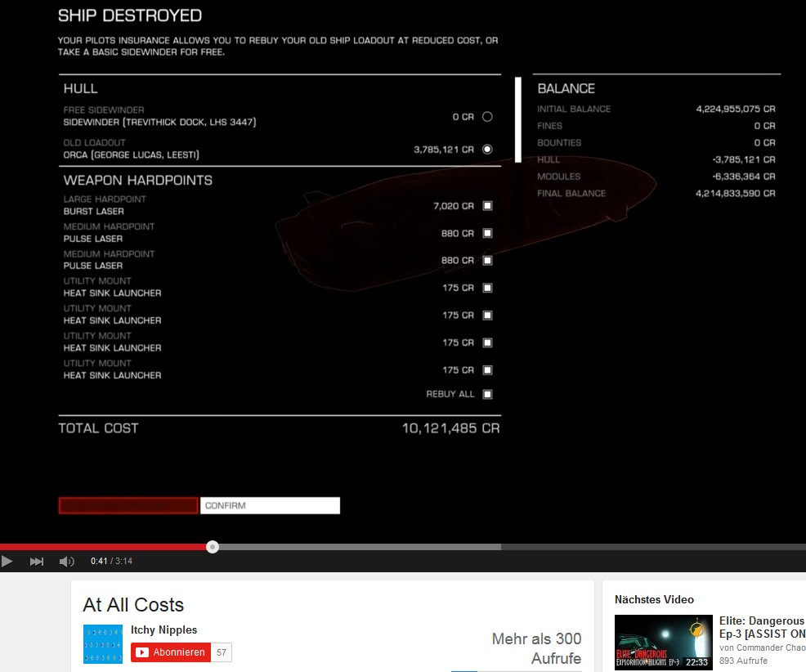806x672 pixels.
Task: Click the Confirm button
Action: (x=270, y=505)
